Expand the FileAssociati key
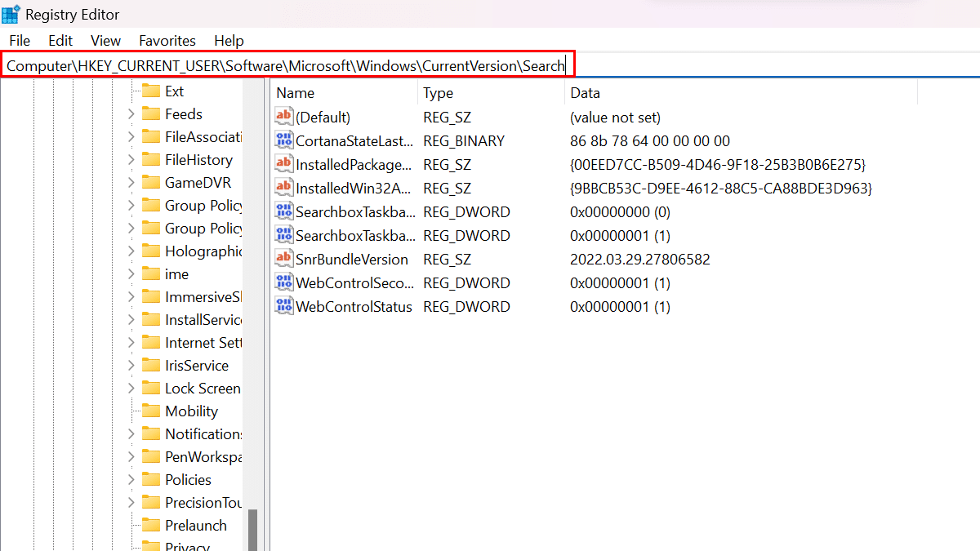 tap(131, 136)
